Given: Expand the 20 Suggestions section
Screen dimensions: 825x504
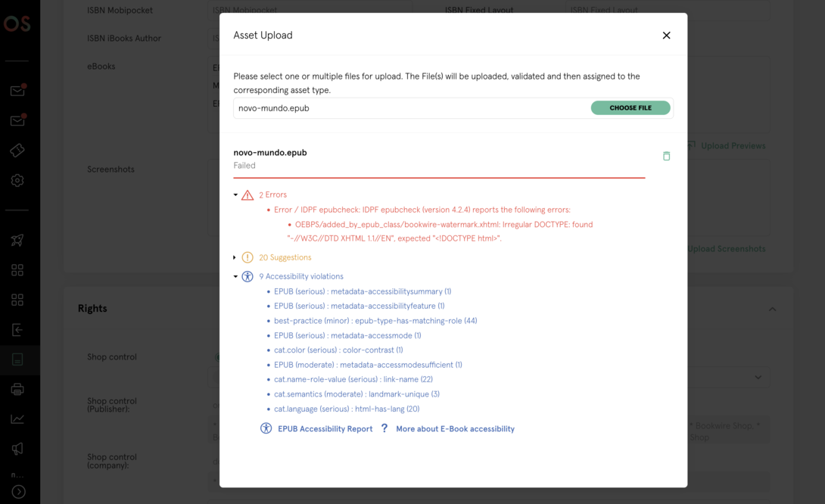Looking at the screenshot, I should [235, 257].
